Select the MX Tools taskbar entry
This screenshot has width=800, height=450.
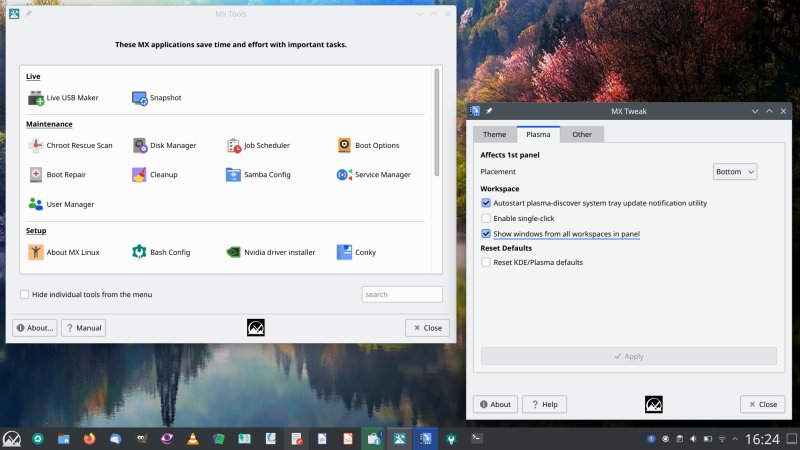tap(399, 439)
